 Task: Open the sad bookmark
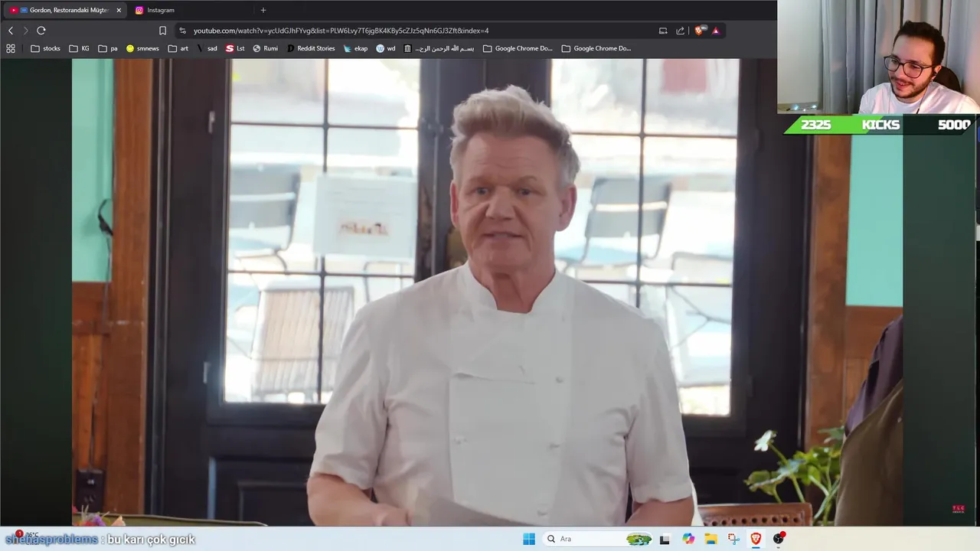[207, 48]
